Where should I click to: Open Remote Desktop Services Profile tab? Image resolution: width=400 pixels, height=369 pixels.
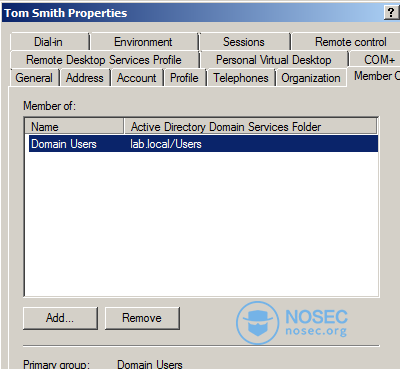(104, 60)
